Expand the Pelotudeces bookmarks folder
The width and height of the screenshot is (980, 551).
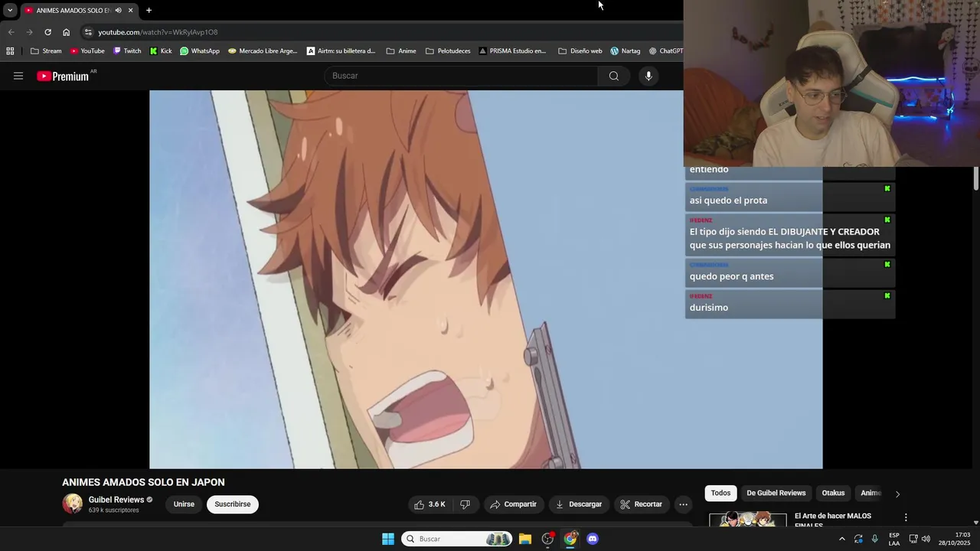(x=448, y=51)
